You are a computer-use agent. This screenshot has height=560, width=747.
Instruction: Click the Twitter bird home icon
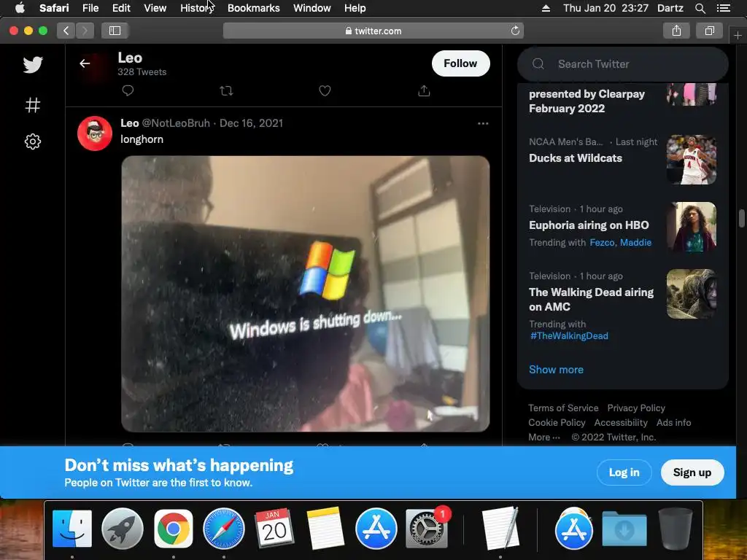point(33,65)
